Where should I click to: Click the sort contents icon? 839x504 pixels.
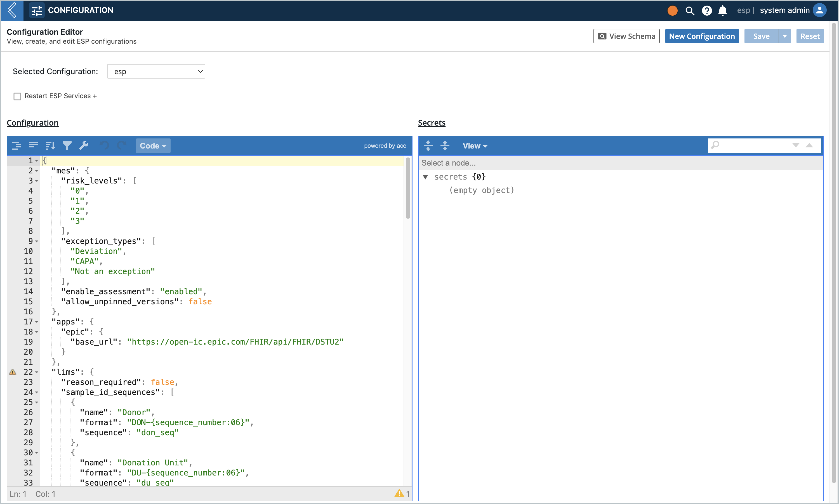[50, 146]
